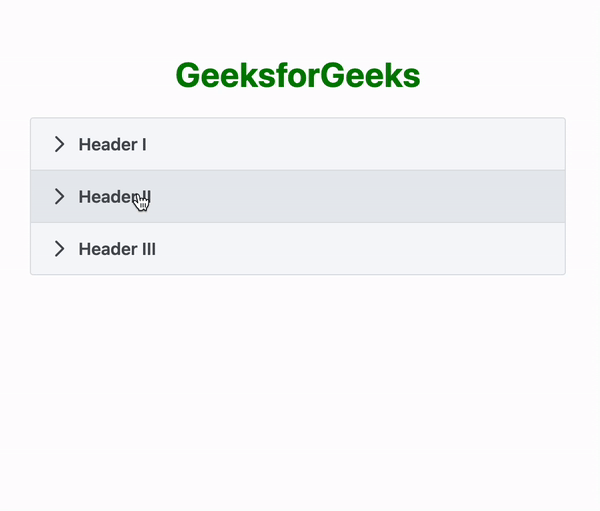The height and width of the screenshot is (511, 600).
Task: Select the "Header I" label text
Action: coord(112,145)
